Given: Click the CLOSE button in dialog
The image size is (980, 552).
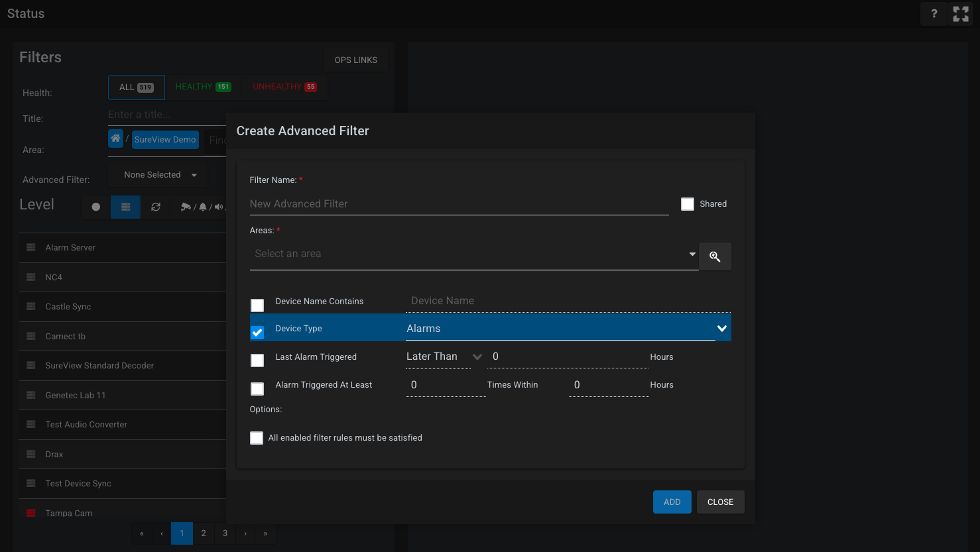Looking at the screenshot, I should tap(720, 502).
